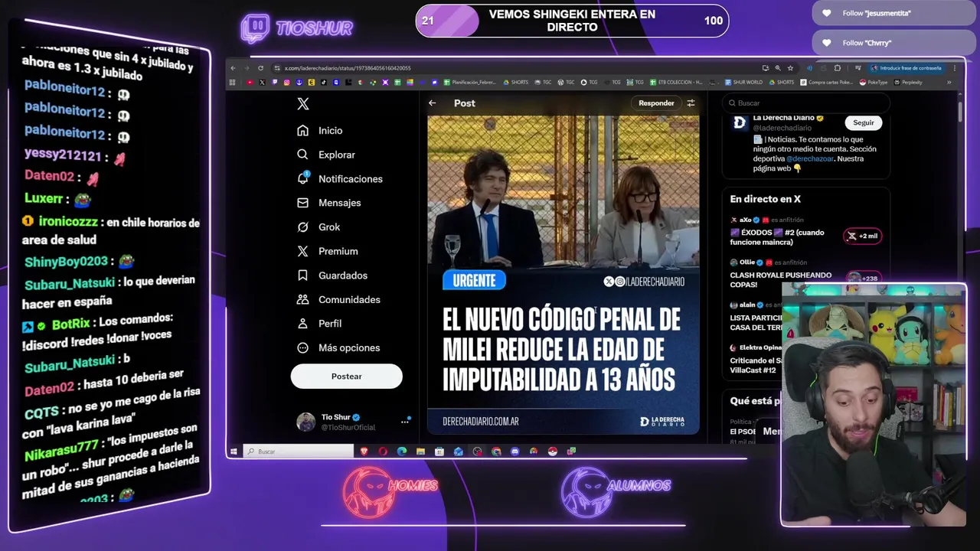Open the ÉXODOS #2 live broadcast
Image resolution: width=980 pixels, height=551 pixels.
(778, 237)
